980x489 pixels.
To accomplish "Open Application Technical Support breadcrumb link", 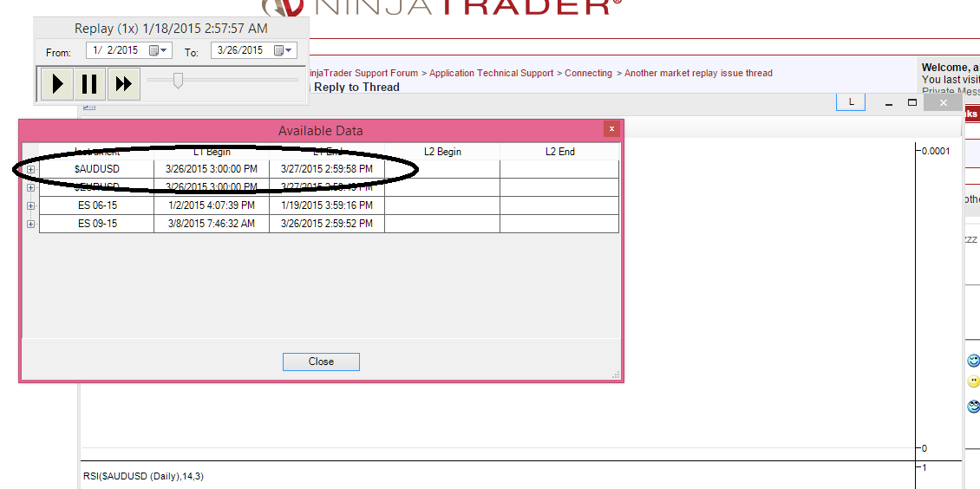I will click(491, 73).
